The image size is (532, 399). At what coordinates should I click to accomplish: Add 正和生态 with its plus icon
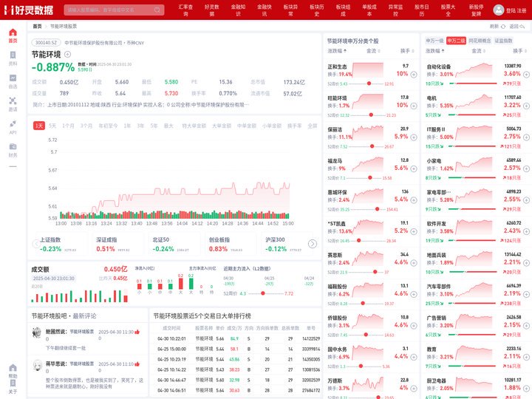pos(414,75)
